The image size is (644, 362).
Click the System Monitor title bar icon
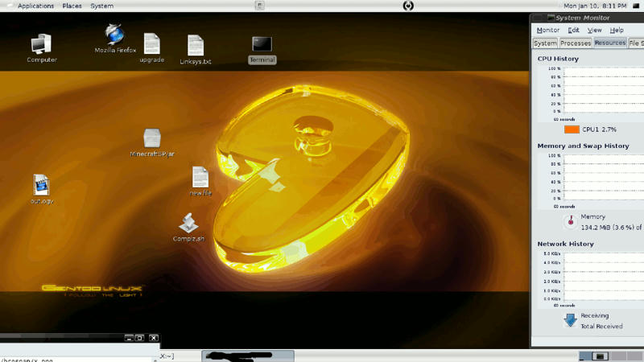pos(551,18)
